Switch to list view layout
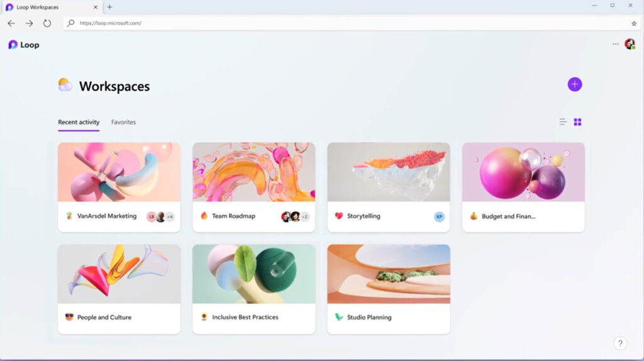This screenshot has width=644, height=361. pyautogui.click(x=563, y=122)
